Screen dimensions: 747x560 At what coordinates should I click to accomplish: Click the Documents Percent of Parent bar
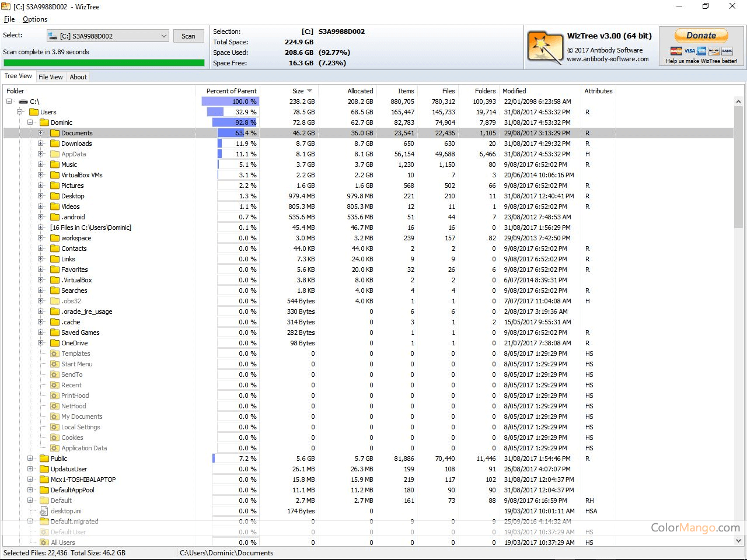coord(230,133)
